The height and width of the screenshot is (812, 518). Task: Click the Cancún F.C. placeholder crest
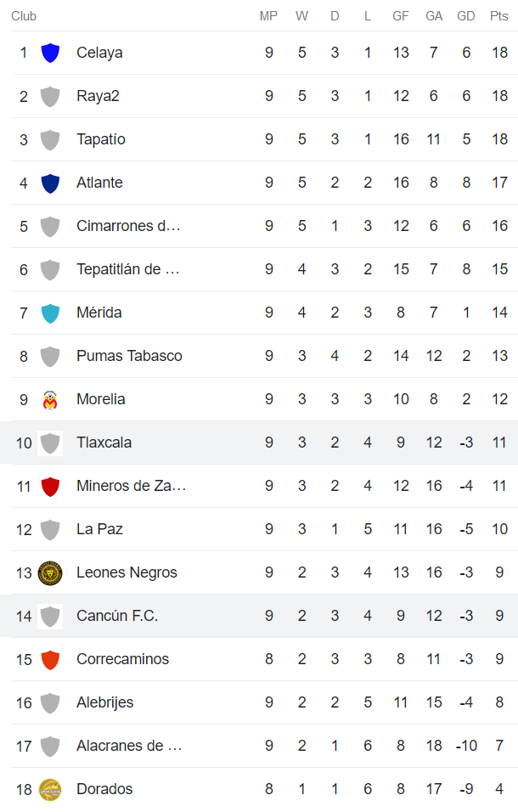pos(50,616)
